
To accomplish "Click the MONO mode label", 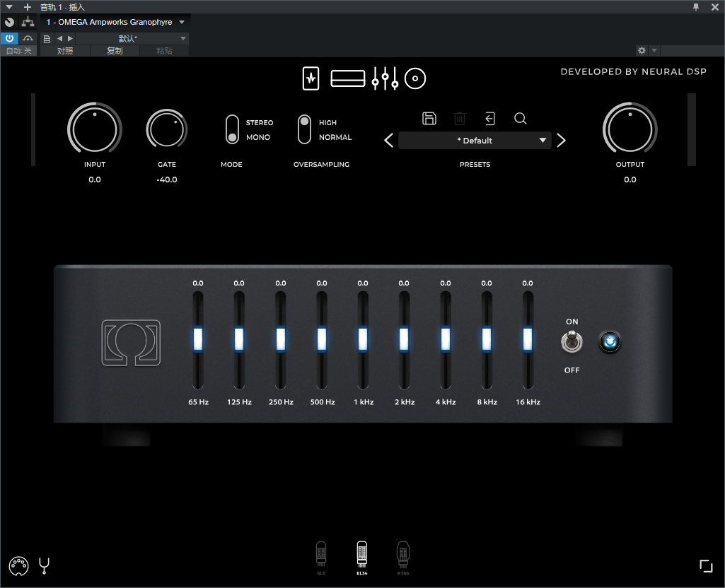I will tap(258, 137).
